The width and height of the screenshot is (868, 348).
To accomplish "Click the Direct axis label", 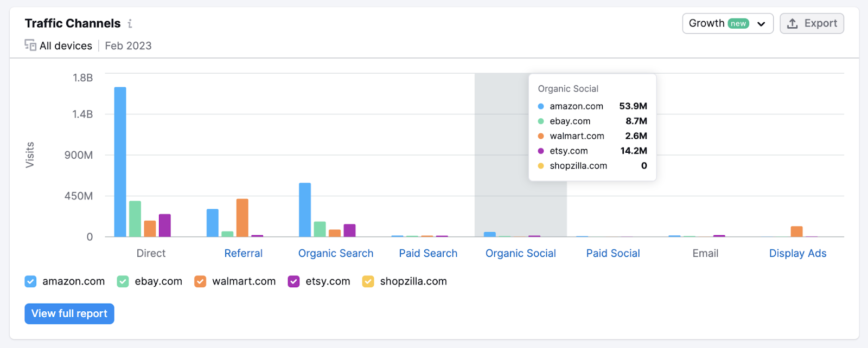I will [151, 253].
